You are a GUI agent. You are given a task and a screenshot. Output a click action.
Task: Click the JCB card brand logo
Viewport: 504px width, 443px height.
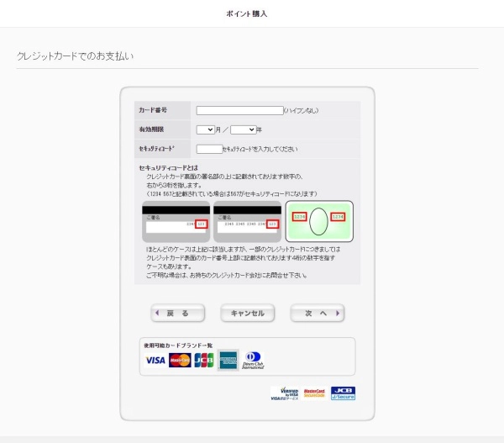pos(204,360)
